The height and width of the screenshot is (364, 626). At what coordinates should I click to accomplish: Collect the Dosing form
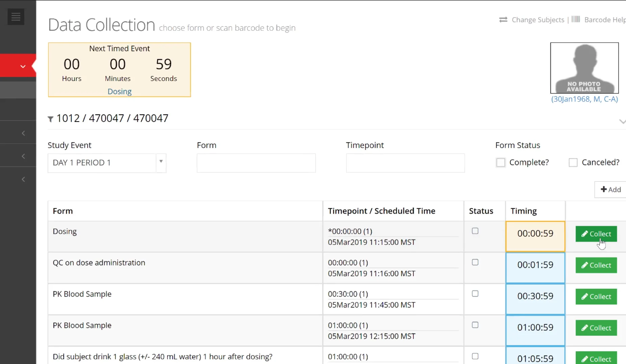[x=596, y=234]
